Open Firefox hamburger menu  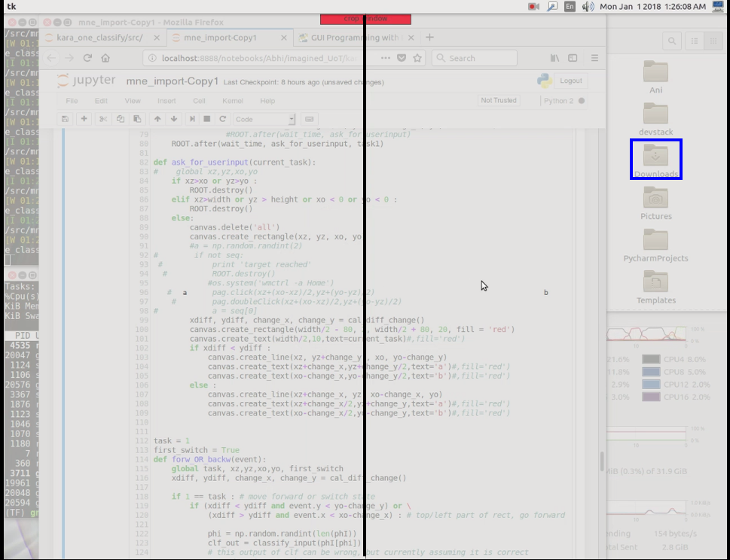pyautogui.click(x=594, y=58)
